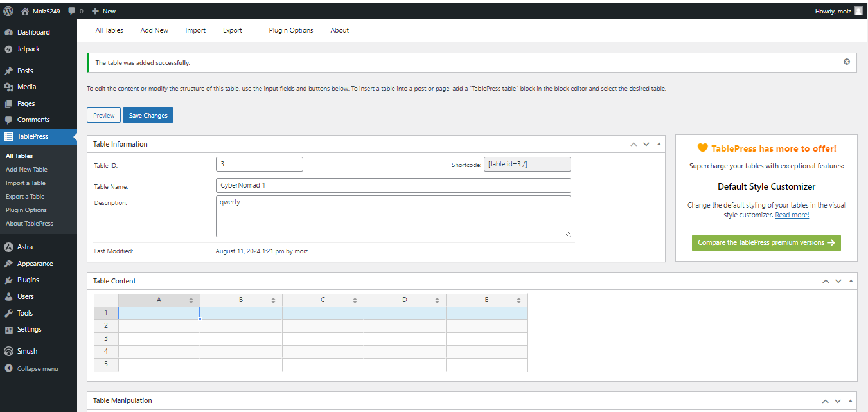Open the Add New top tab
This screenshot has width=868, height=412.
tap(154, 30)
